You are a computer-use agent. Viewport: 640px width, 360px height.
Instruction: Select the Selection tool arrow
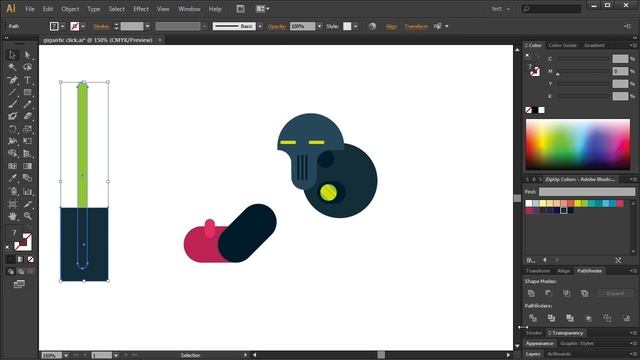click(x=12, y=55)
